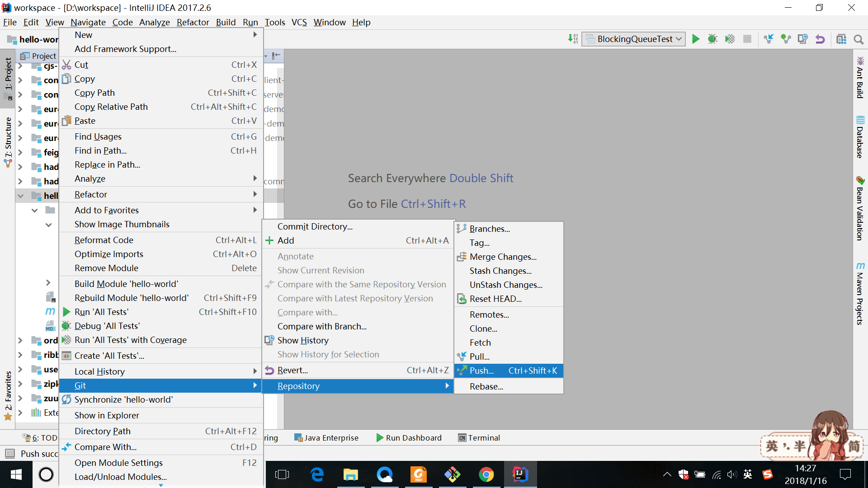Open the New submenu
Image resolution: width=868 pixels, height=488 pixels.
pos(161,35)
